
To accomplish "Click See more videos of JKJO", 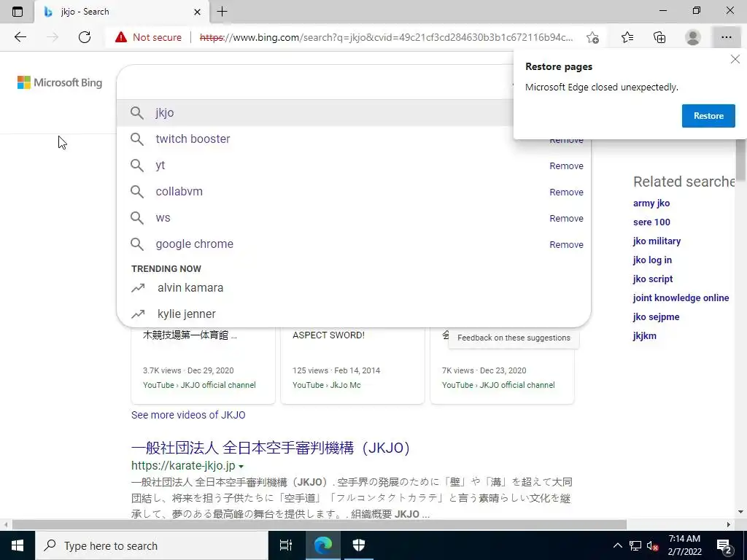I will click(x=188, y=415).
